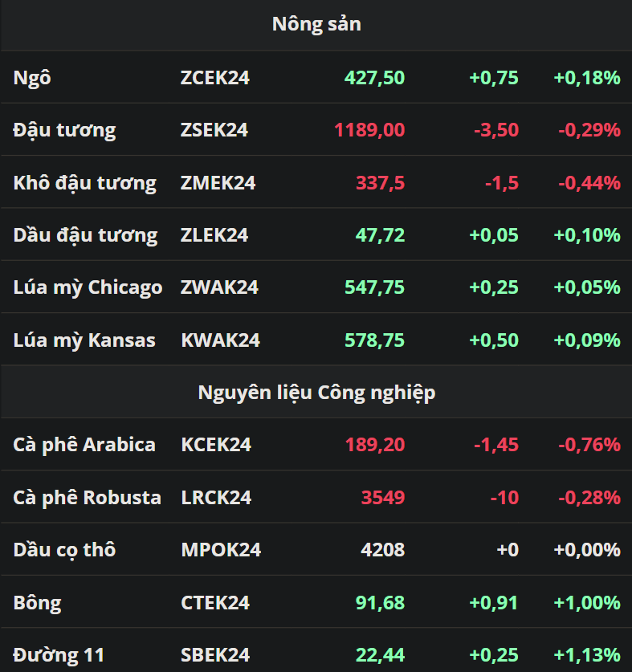
Task: Select the -0,76% Arabica percent change
Action: [x=589, y=445]
